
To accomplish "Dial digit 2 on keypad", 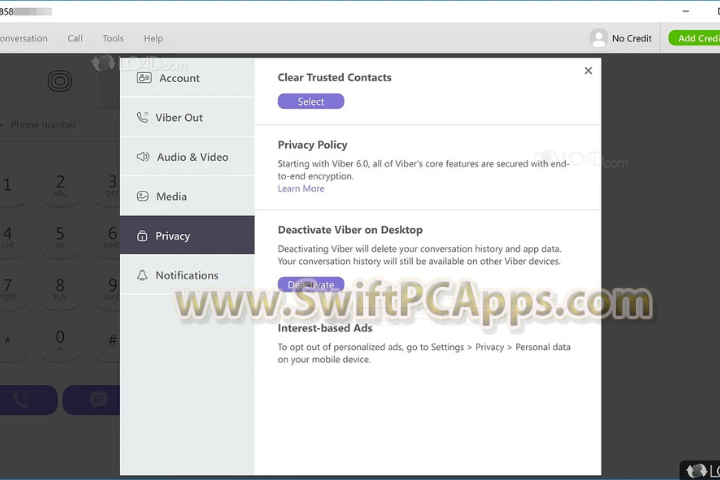I will point(60,186).
